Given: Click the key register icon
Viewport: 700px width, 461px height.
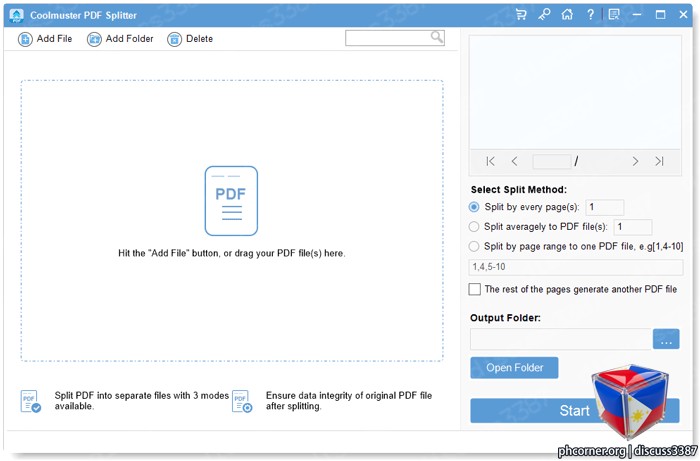Looking at the screenshot, I should 544,15.
